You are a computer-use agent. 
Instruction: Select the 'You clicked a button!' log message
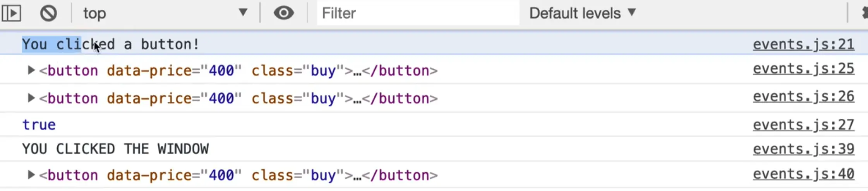tap(111, 44)
